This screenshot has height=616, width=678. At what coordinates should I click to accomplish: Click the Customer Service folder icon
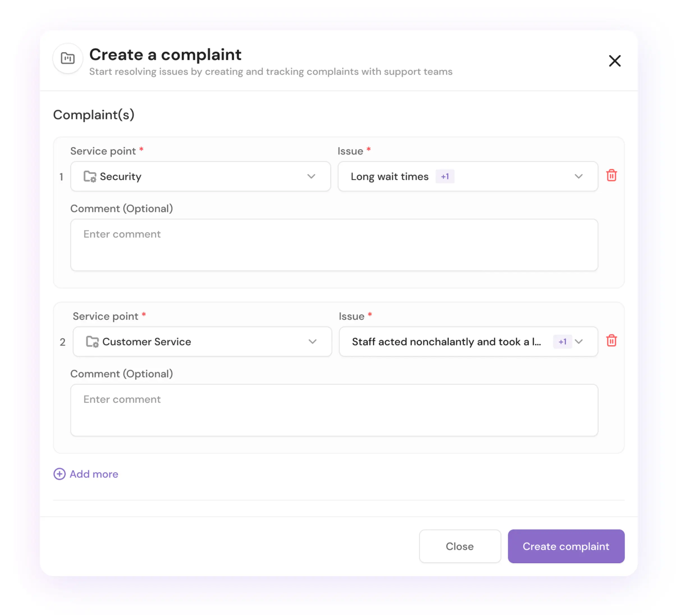click(92, 342)
